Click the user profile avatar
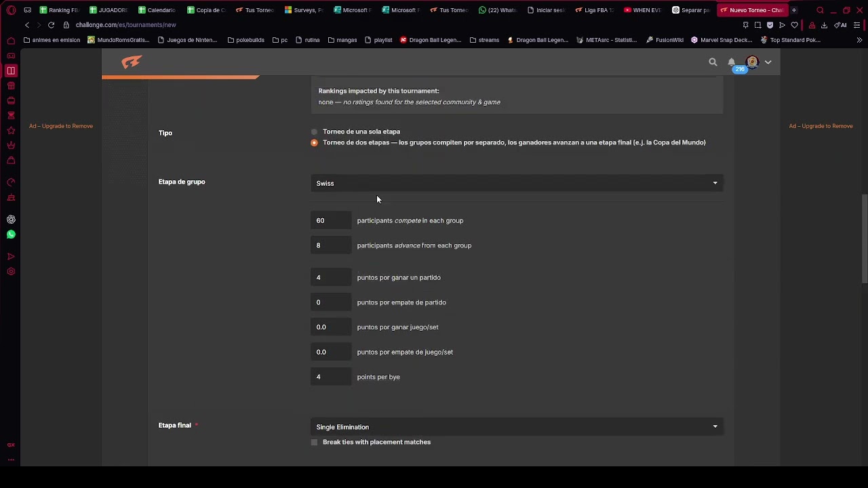The image size is (868, 488). pos(752,62)
